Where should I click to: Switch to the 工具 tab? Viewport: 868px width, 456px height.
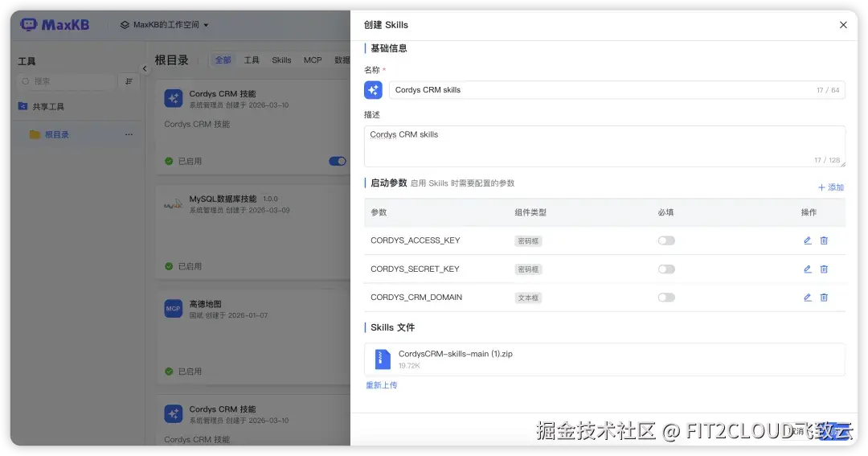pos(252,60)
